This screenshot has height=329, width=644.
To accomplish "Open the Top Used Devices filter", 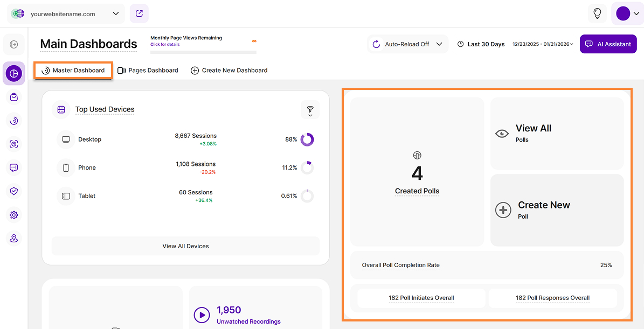I will point(310,109).
